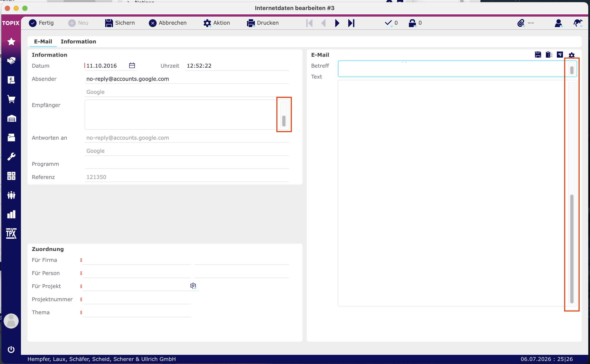
Task: Click the Für Firma input field
Action: pyautogui.click(x=137, y=260)
